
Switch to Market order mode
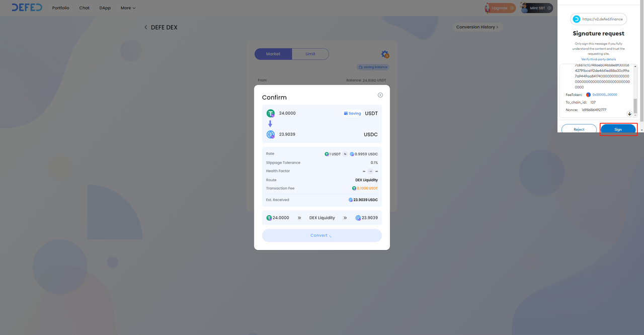point(273,54)
